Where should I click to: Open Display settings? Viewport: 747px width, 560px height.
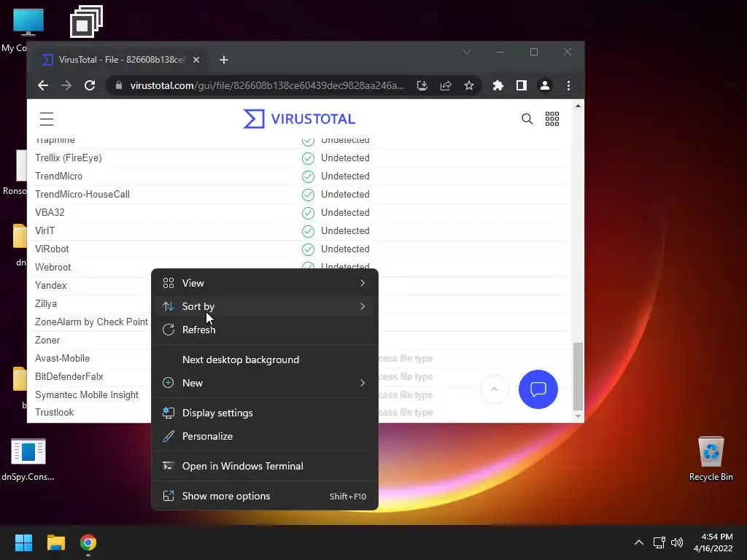click(264, 413)
